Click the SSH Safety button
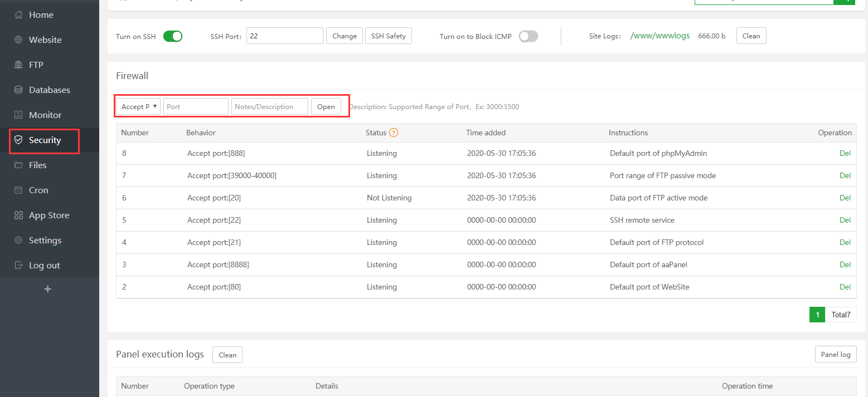Image resolution: width=868 pixels, height=397 pixels. click(388, 36)
